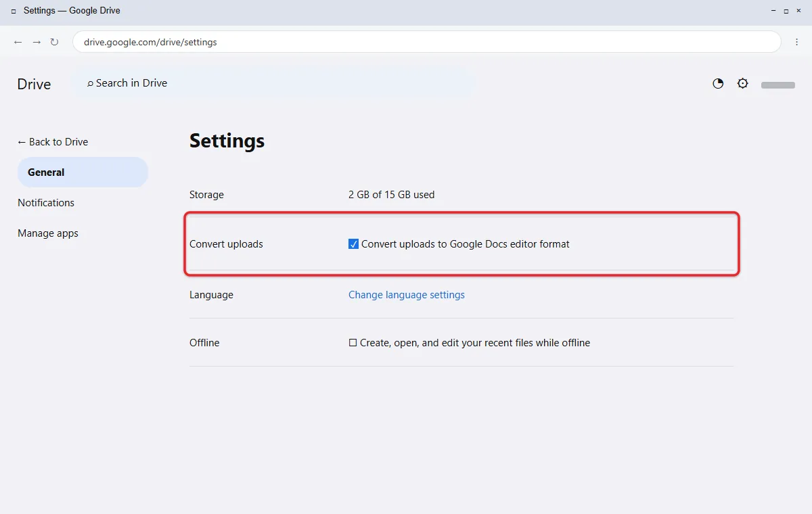Click the drive.google.com address bar
This screenshot has width=812, height=514.
427,42
